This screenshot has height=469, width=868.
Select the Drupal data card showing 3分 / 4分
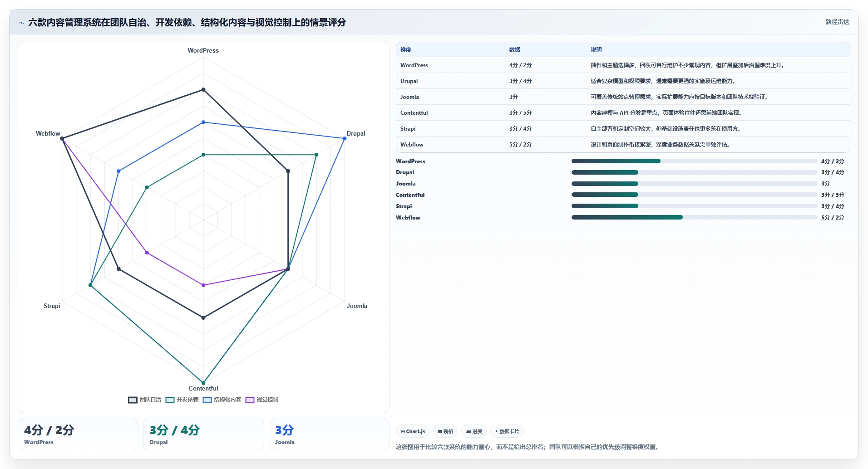[x=203, y=435]
